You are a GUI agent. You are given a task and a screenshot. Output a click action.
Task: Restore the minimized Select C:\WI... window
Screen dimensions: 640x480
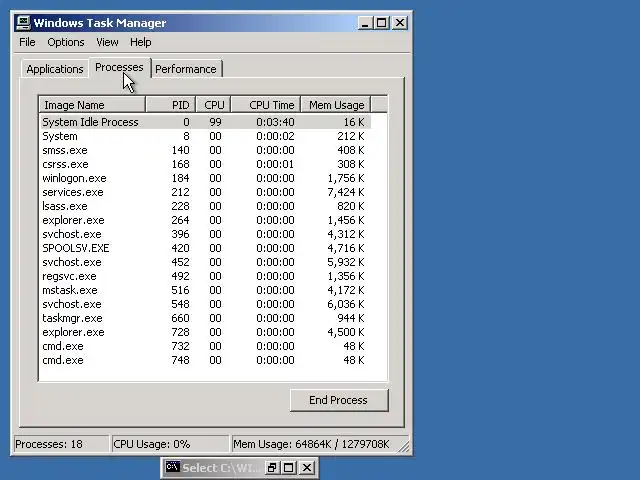click(x=272, y=467)
